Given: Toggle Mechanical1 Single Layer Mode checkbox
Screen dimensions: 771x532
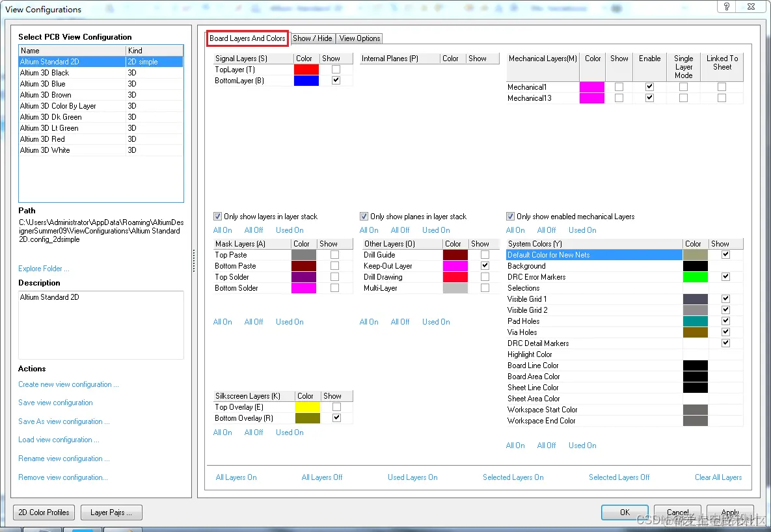Looking at the screenshot, I should point(683,86).
